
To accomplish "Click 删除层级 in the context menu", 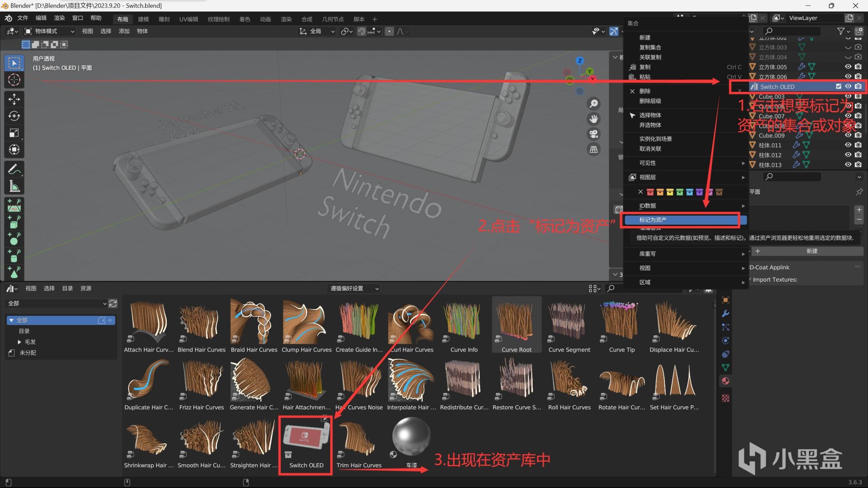I will coord(650,101).
